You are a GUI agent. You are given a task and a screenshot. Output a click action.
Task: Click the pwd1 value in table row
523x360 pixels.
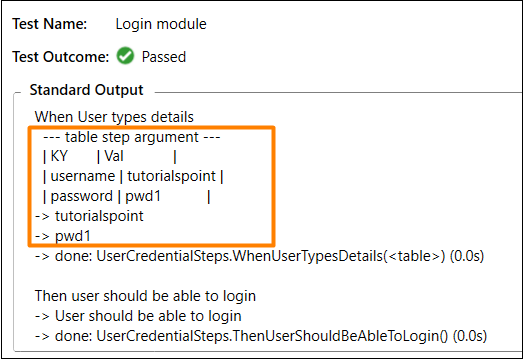coord(143,197)
